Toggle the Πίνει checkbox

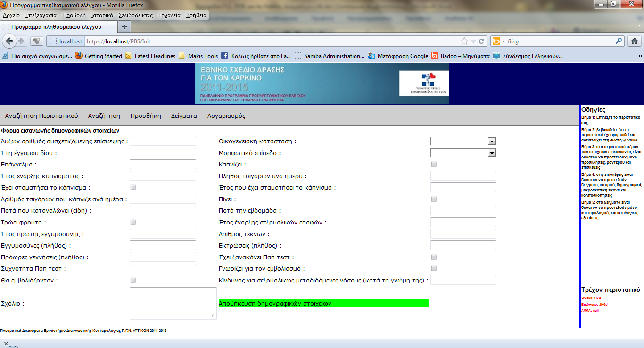pos(434,199)
